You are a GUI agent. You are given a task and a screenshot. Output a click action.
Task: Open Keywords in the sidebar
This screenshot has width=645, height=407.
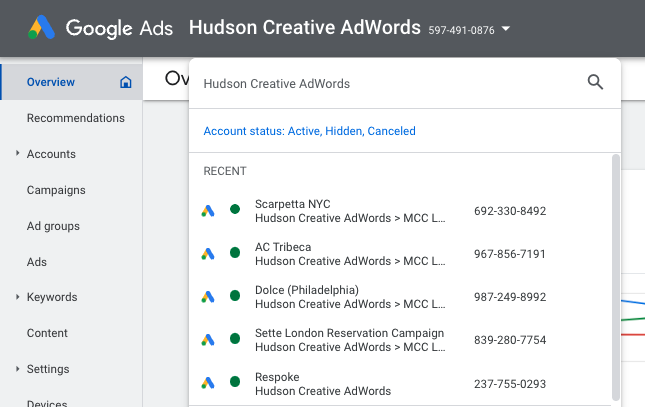click(x=52, y=297)
